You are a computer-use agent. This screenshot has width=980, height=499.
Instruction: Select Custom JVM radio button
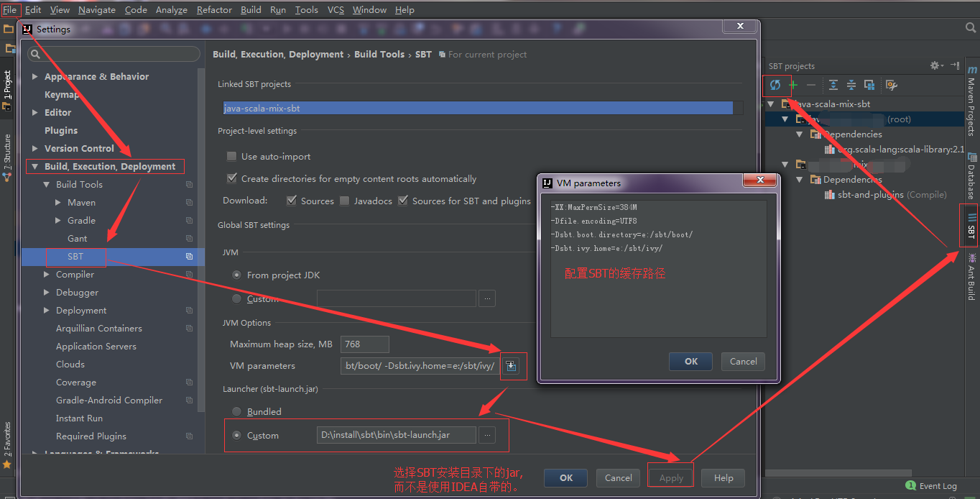click(x=237, y=298)
